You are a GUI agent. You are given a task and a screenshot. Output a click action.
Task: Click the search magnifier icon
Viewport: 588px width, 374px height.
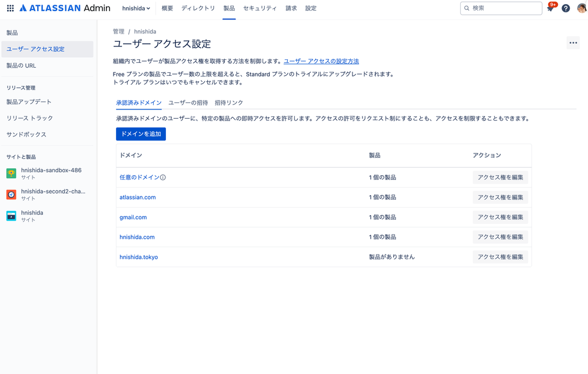click(x=467, y=8)
